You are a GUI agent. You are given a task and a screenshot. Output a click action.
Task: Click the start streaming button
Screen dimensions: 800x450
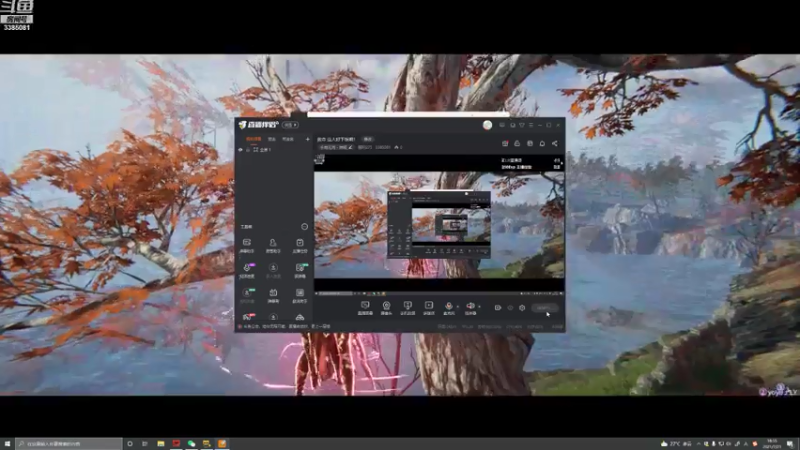544,308
